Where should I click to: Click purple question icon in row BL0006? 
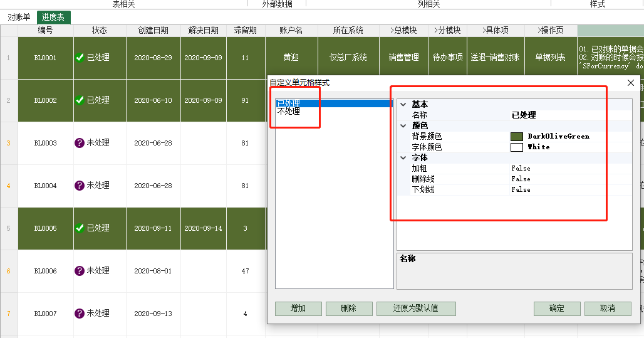pyautogui.click(x=80, y=271)
